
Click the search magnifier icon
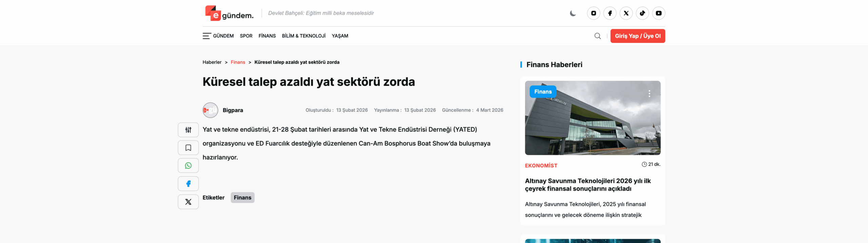[597, 36]
